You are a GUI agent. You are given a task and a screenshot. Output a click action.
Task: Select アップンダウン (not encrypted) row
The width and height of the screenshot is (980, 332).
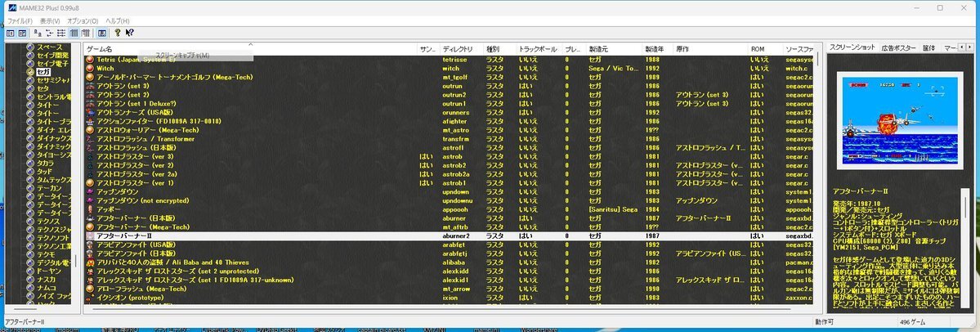(x=450, y=200)
